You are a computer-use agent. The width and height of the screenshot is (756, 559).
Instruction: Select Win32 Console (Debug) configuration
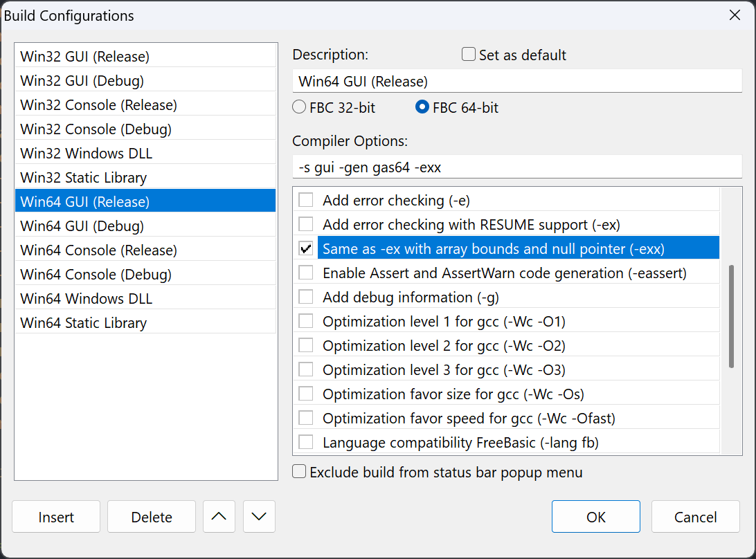145,129
